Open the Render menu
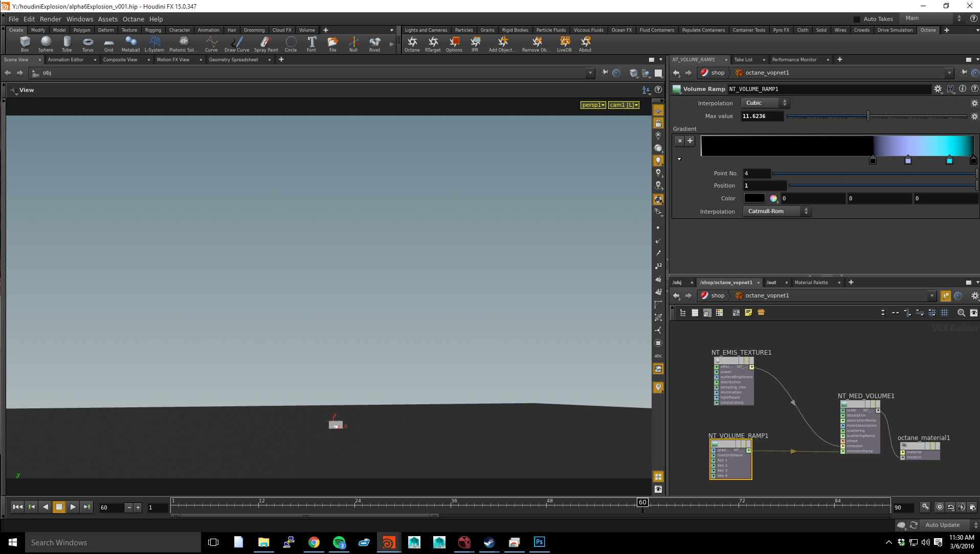Image resolution: width=980 pixels, height=554 pixels. [51, 19]
